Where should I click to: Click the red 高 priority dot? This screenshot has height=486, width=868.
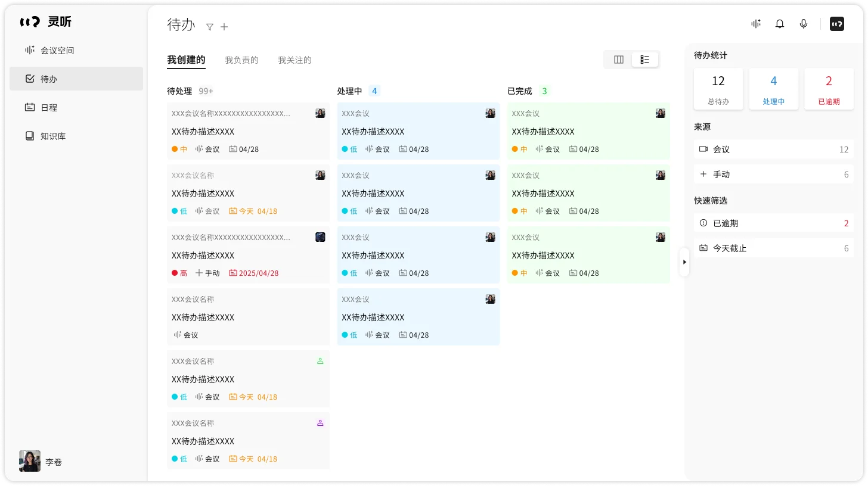(x=175, y=273)
